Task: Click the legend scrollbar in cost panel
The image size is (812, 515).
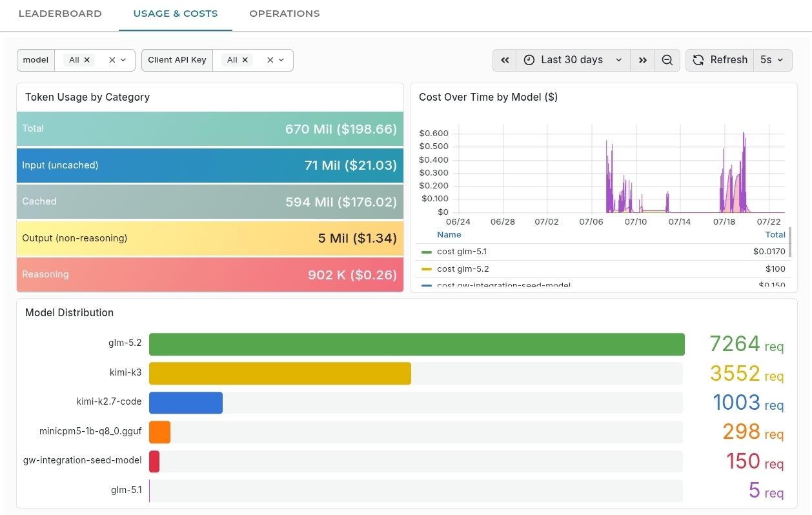Action: 790,242
